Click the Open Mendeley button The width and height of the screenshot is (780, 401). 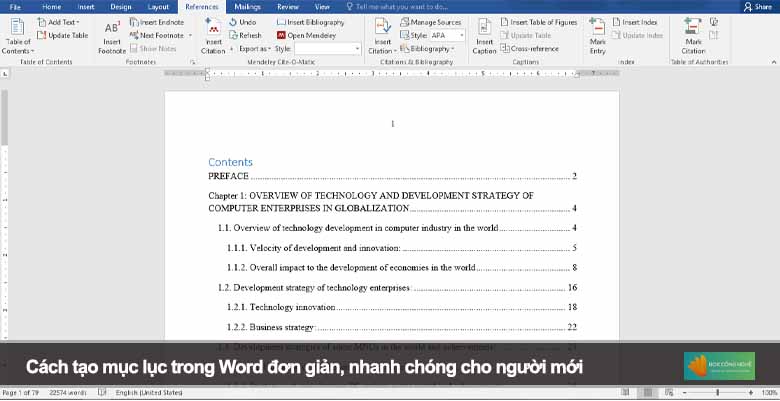tap(306, 35)
